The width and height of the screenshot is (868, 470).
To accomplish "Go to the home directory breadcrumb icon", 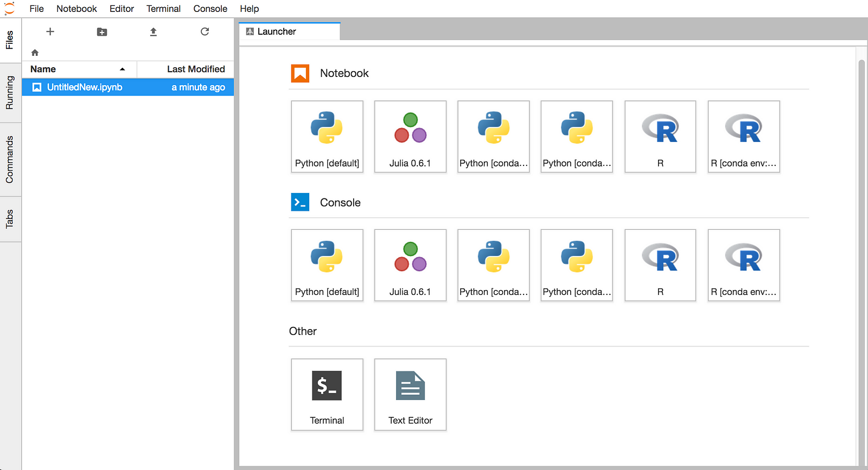I will (x=35, y=53).
